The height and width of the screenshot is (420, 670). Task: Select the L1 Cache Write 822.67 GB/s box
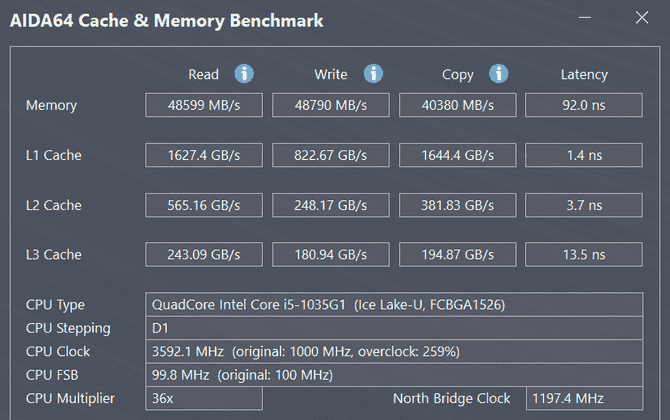[331, 155]
